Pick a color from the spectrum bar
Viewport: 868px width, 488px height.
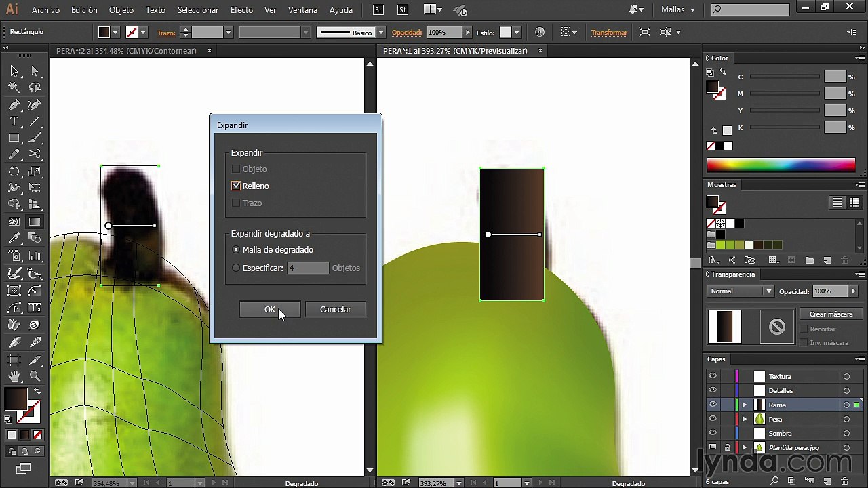[781, 165]
